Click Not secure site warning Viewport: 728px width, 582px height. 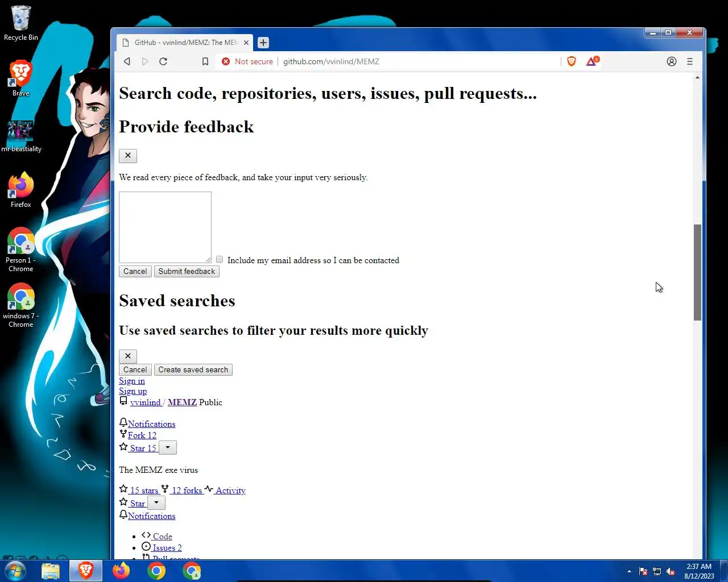tap(247, 61)
